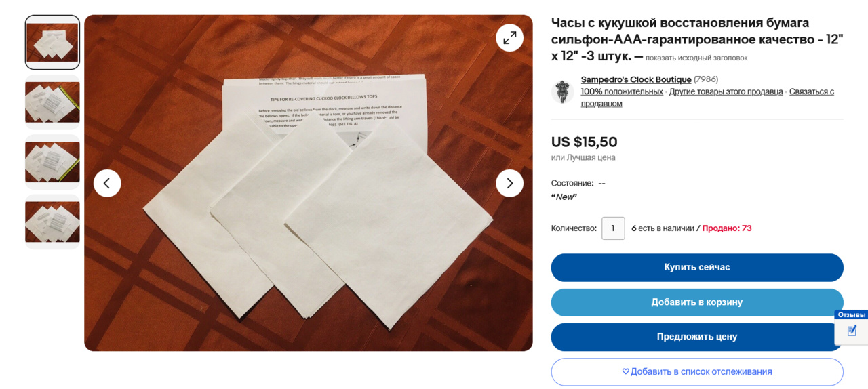Screen dimensions: 868x389
Task: Click the Купить сейчас button
Action: click(x=697, y=268)
